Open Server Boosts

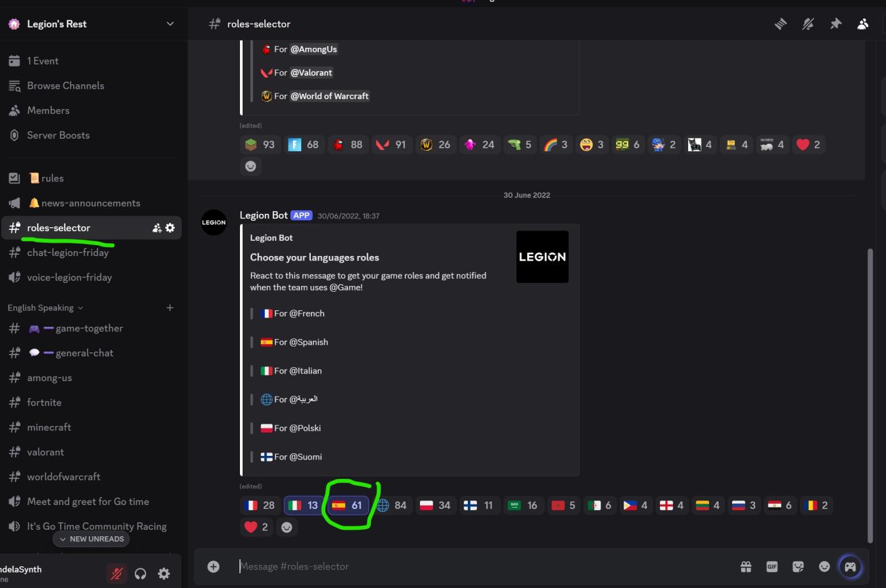coord(57,135)
